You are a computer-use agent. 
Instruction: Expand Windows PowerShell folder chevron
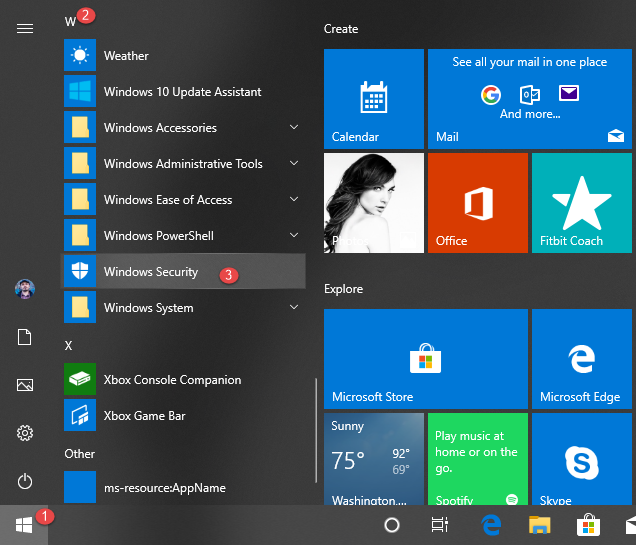[294, 235]
